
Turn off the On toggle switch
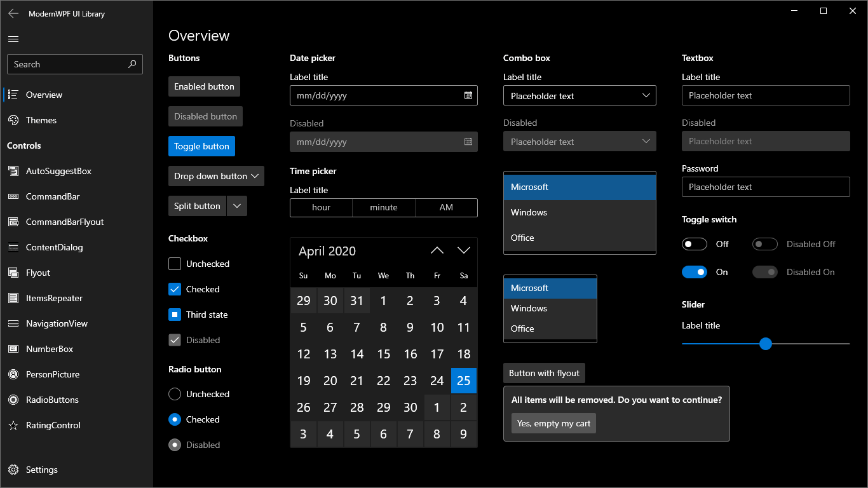click(x=695, y=272)
